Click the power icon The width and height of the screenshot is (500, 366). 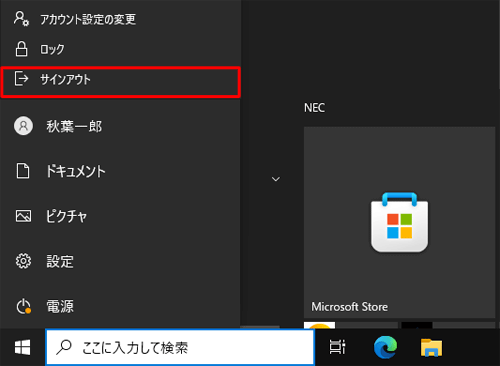(x=24, y=306)
